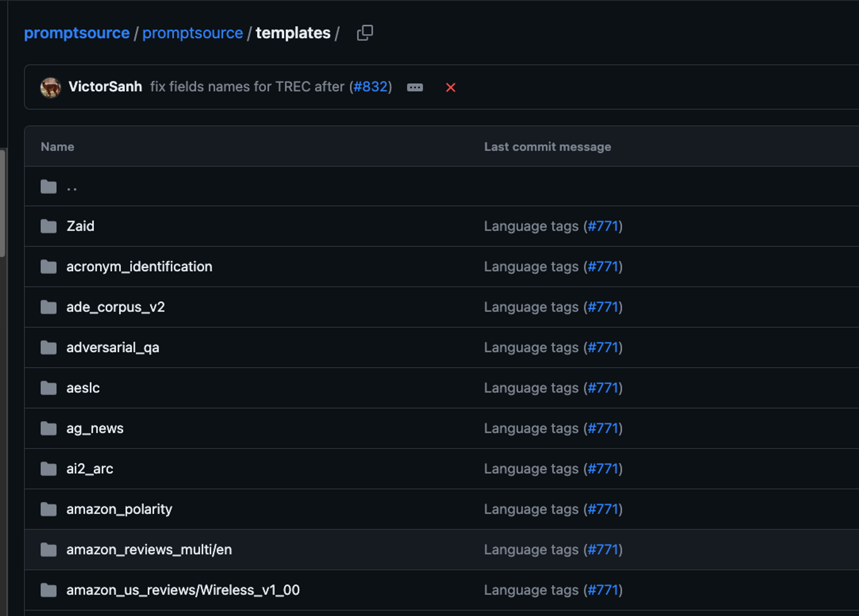Open #771 link in amazon_us_reviews row

click(603, 590)
